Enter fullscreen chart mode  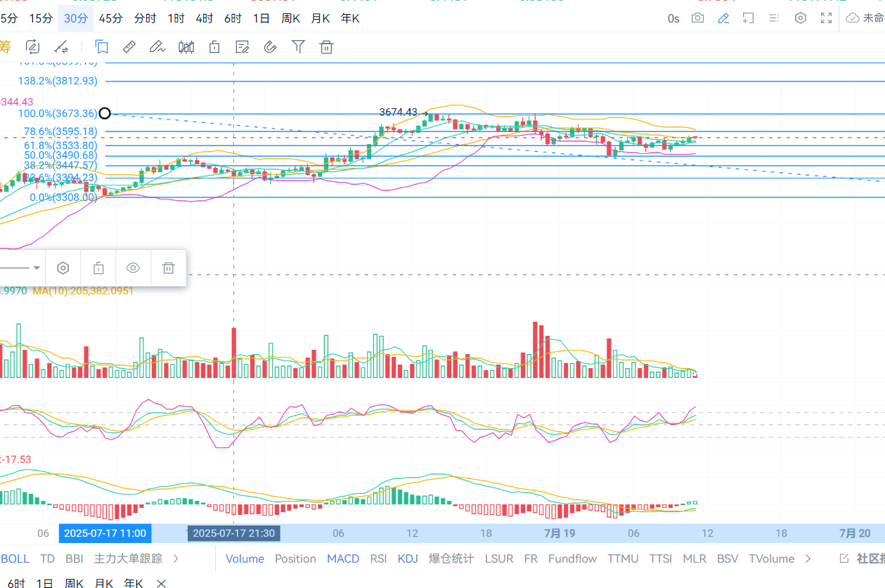pyautogui.click(x=827, y=18)
